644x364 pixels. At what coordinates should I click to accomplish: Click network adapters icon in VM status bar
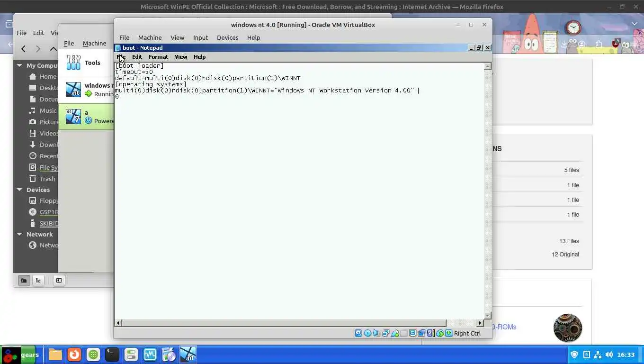[x=385, y=333]
